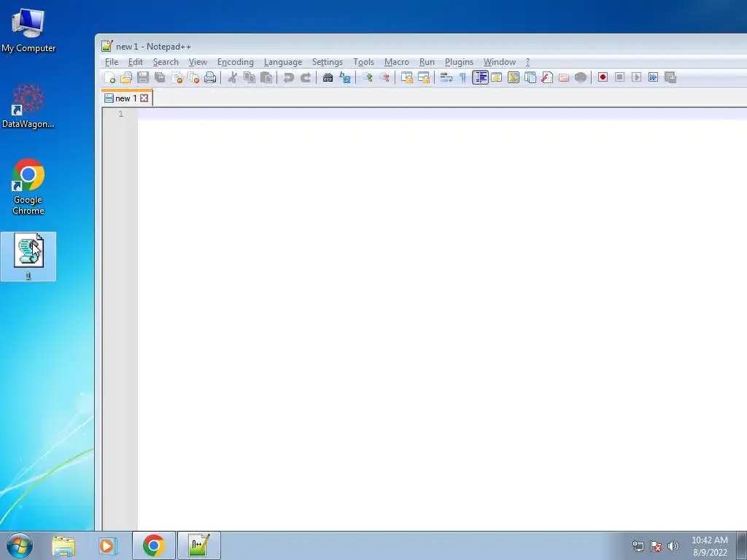Viewport: 747px width, 560px height.
Task: Click the Copy toolbar icon
Action: pyautogui.click(x=249, y=77)
